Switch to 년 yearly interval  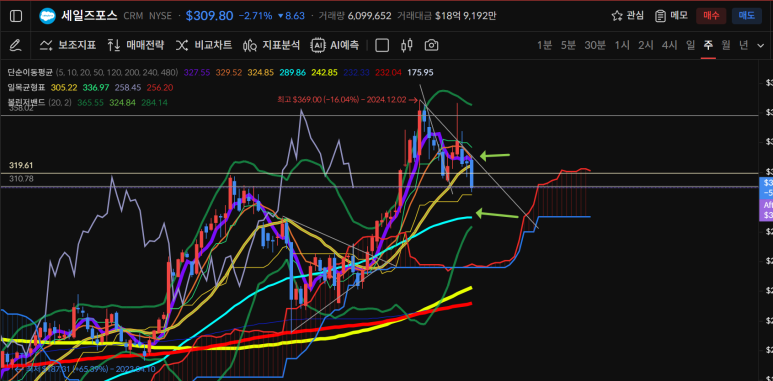coord(743,45)
